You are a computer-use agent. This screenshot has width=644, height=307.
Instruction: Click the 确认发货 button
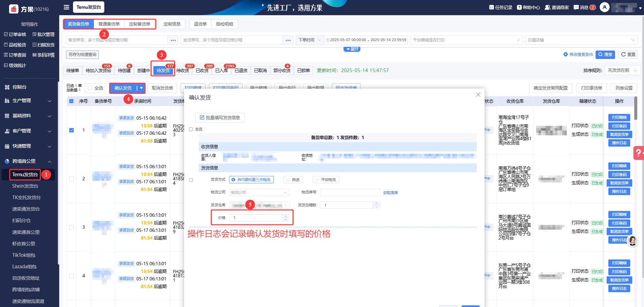[x=123, y=88]
